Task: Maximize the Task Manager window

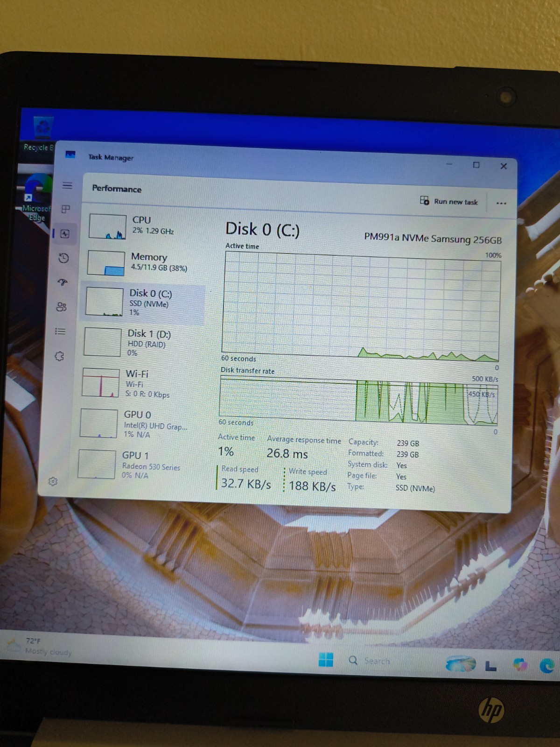Action: [x=476, y=165]
